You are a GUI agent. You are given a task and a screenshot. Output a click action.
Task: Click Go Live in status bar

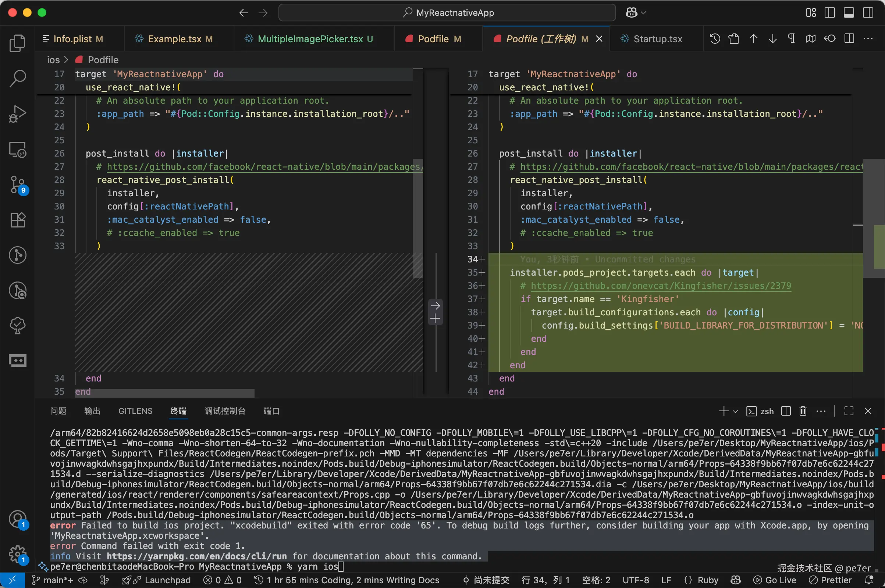(x=775, y=580)
